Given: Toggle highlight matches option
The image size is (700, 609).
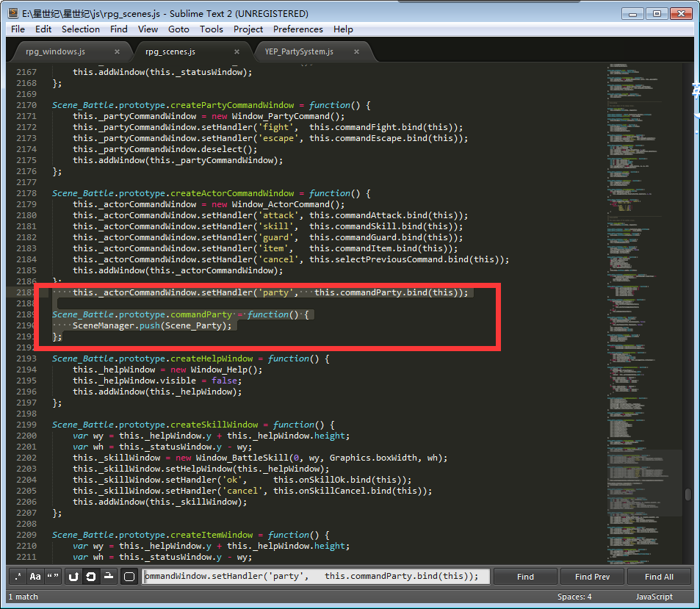Looking at the screenshot, I should (129, 577).
